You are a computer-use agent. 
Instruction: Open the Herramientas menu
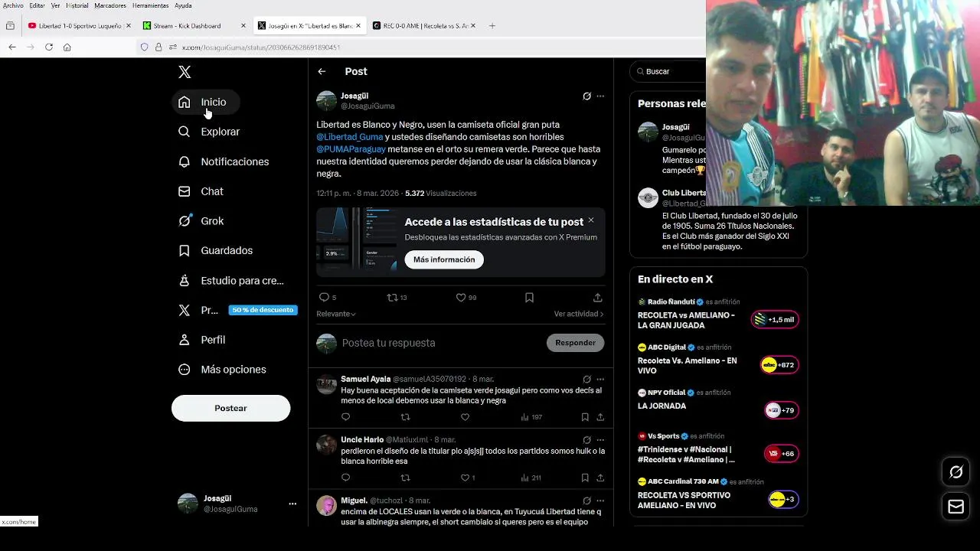click(x=150, y=5)
